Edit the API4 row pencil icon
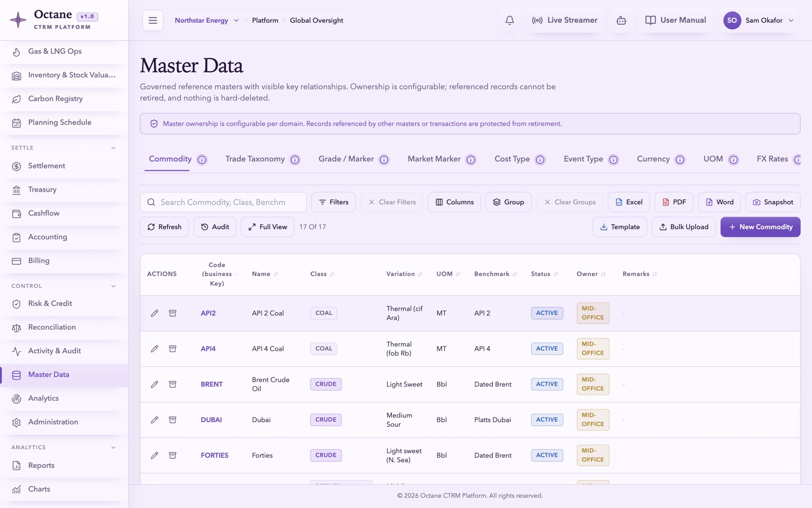The image size is (812, 508). [155, 349]
